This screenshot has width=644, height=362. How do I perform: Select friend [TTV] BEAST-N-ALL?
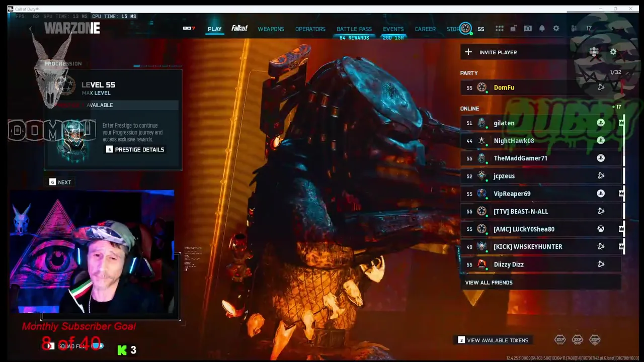540,211
